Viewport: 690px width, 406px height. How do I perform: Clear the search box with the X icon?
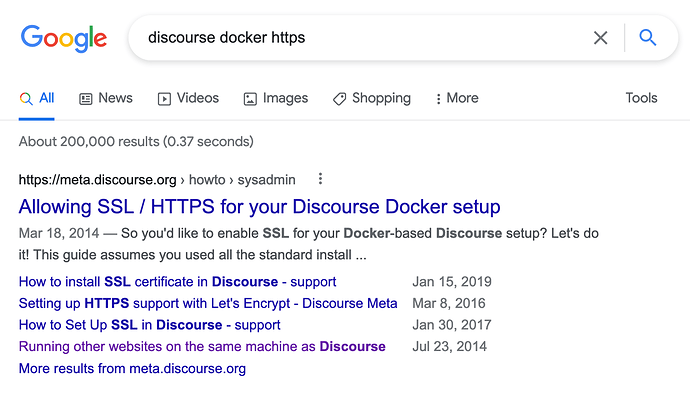[600, 38]
